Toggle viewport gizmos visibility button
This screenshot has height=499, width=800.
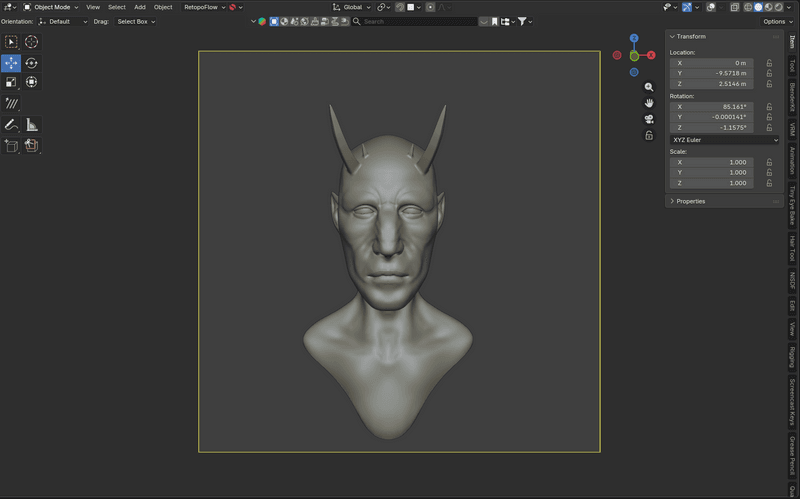[687, 7]
